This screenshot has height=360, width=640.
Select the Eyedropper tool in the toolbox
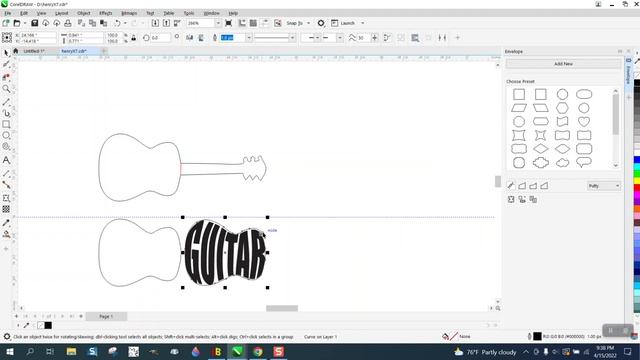(x=6, y=223)
